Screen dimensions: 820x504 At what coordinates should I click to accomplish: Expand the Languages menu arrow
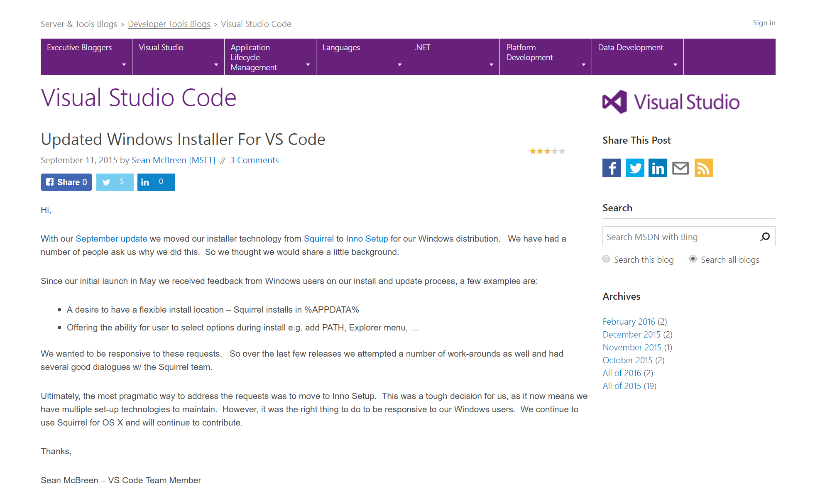pos(399,65)
